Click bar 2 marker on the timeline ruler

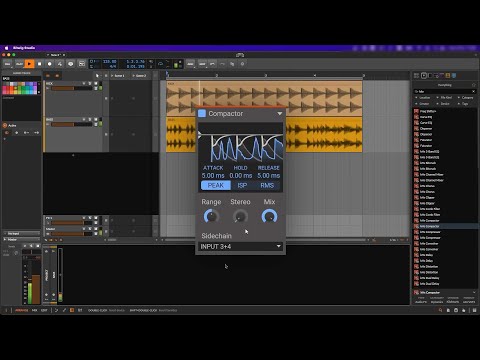pos(217,76)
